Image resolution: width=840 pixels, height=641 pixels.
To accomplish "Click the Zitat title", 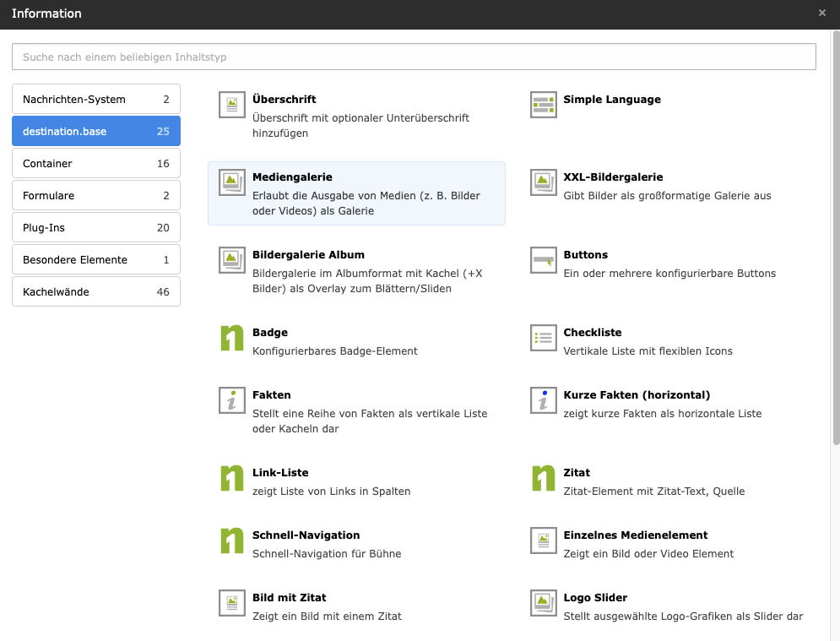I will point(577,473).
